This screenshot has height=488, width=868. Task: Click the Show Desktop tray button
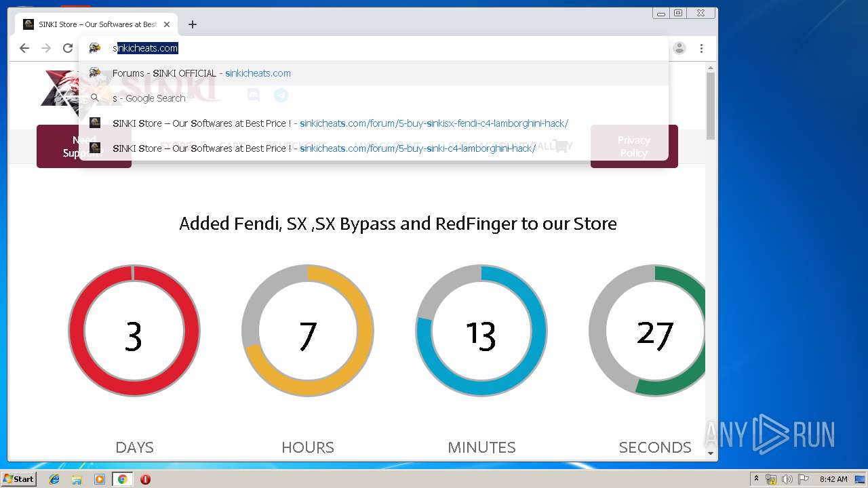click(x=860, y=479)
